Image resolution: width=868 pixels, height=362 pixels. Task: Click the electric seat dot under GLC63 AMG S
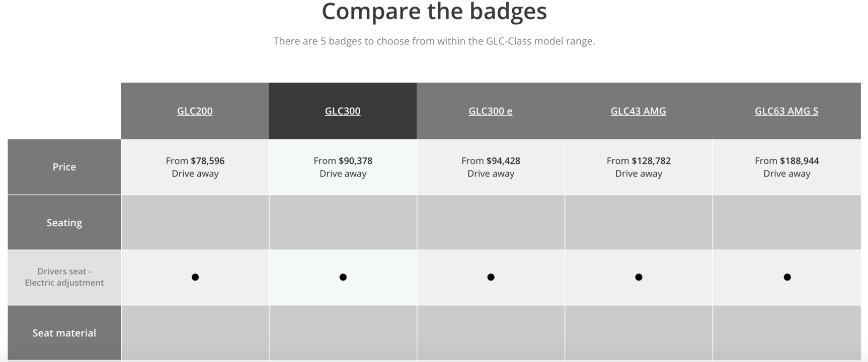787,277
